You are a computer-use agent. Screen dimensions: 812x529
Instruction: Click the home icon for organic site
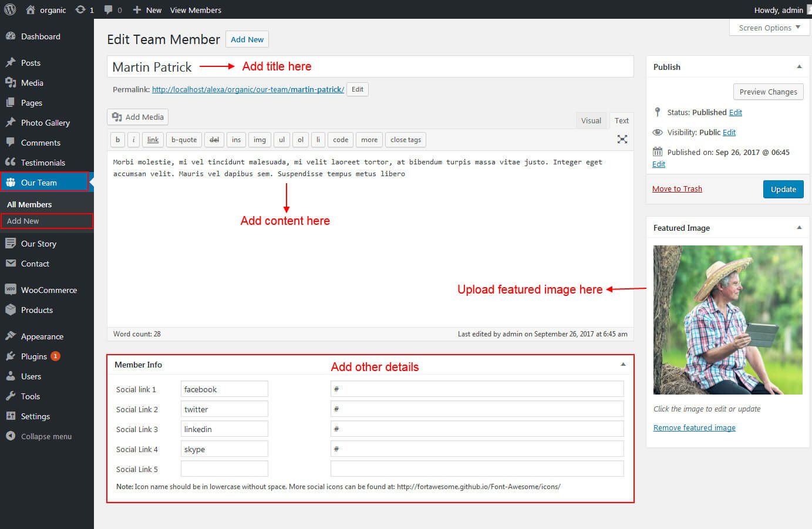pos(31,10)
